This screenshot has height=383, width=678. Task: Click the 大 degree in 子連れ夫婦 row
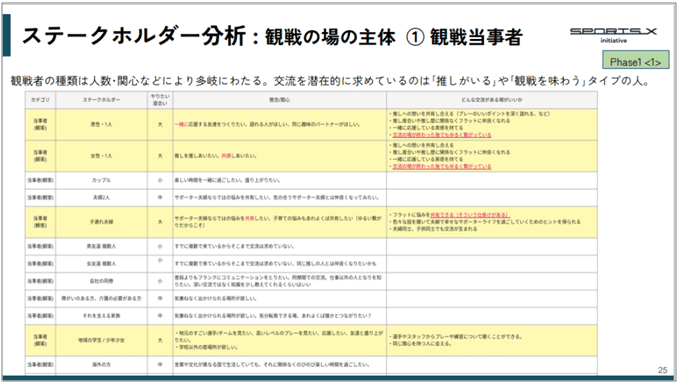[x=160, y=222]
